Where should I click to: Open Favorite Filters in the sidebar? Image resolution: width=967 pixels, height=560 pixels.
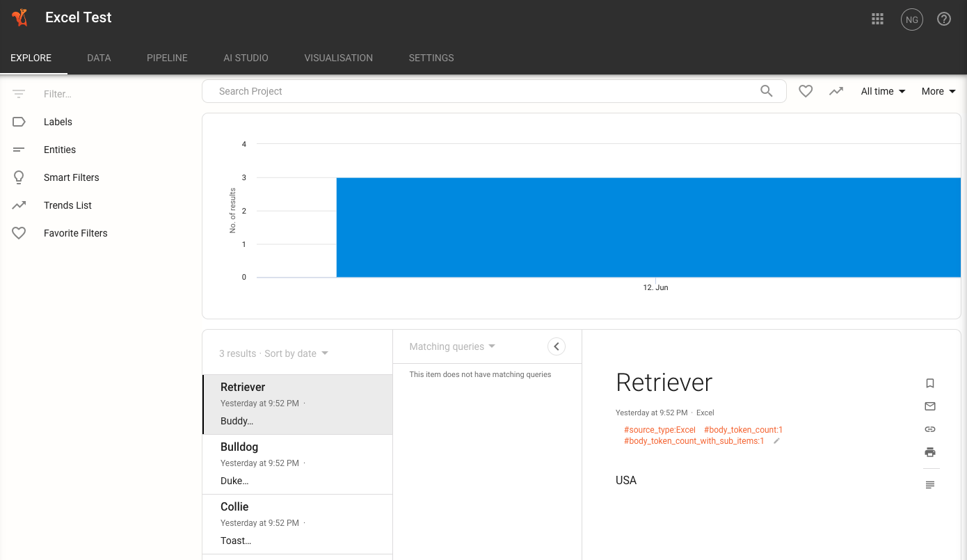pos(76,233)
